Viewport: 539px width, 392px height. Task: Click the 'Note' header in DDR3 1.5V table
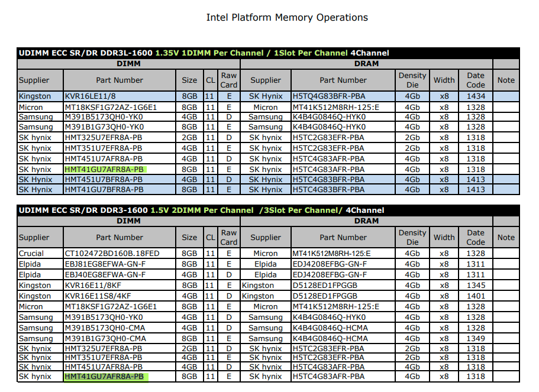coord(506,238)
